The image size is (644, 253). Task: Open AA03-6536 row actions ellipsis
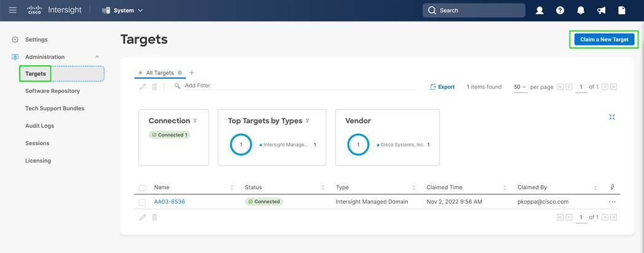coord(613,202)
